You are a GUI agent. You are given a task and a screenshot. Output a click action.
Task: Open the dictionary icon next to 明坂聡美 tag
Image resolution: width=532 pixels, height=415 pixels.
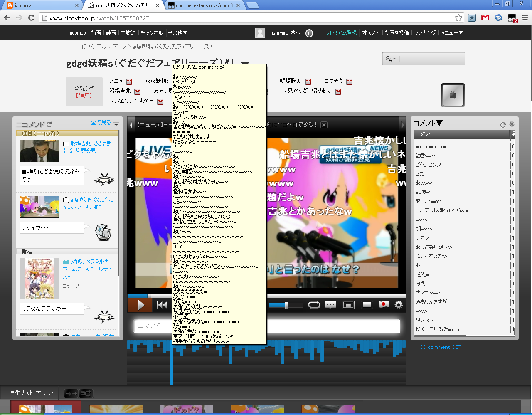pyautogui.click(x=308, y=82)
